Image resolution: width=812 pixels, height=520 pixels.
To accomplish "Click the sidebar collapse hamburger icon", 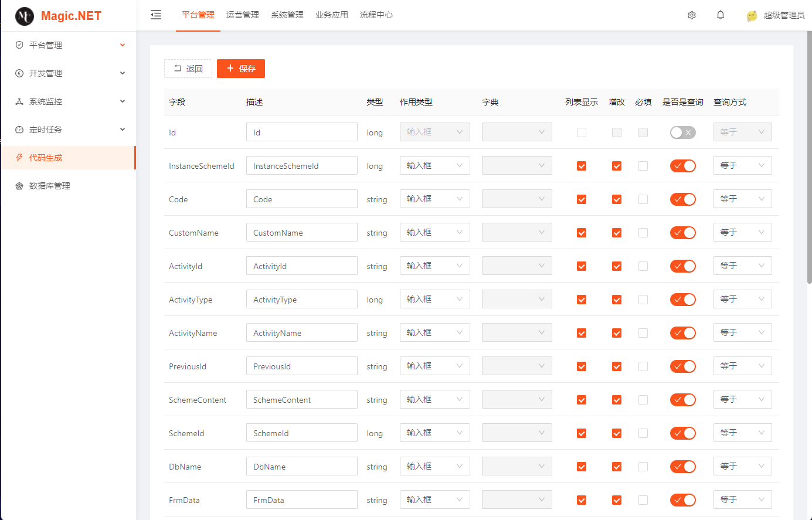I will coord(156,15).
